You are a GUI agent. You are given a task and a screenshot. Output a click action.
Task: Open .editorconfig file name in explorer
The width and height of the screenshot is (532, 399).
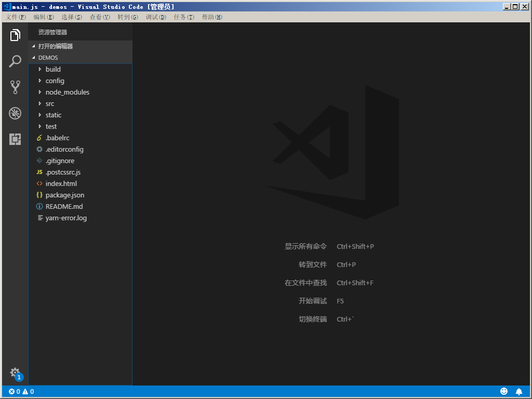coord(64,149)
